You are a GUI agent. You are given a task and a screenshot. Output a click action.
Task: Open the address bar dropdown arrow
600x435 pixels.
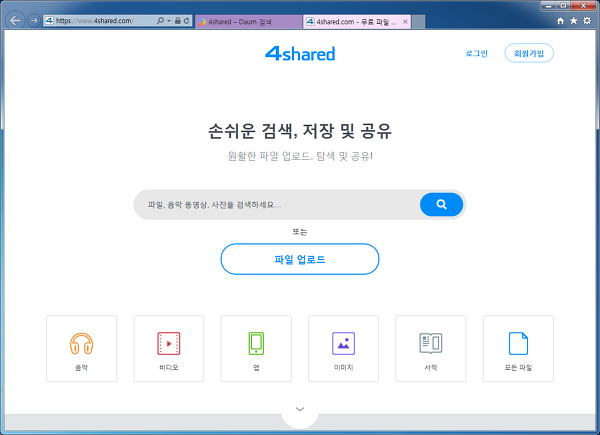point(169,21)
